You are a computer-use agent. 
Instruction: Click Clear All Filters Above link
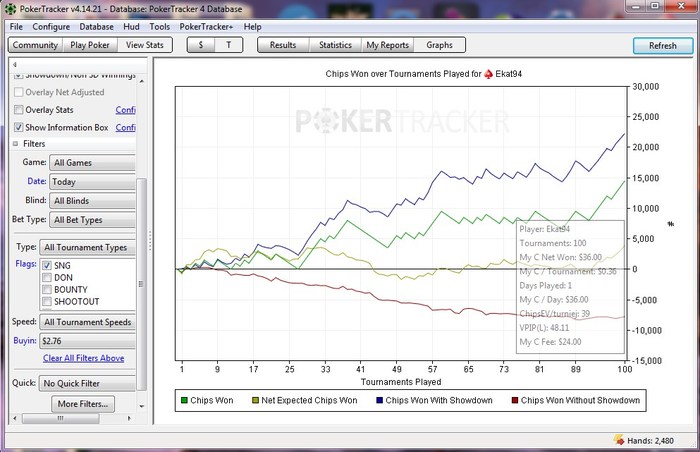click(83, 358)
